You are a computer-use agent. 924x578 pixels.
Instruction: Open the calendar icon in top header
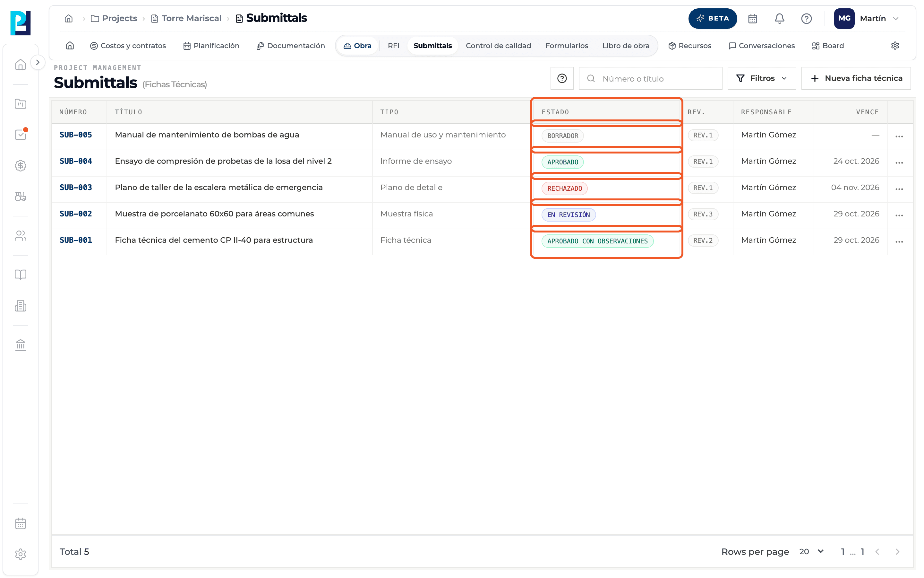coord(752,18)
